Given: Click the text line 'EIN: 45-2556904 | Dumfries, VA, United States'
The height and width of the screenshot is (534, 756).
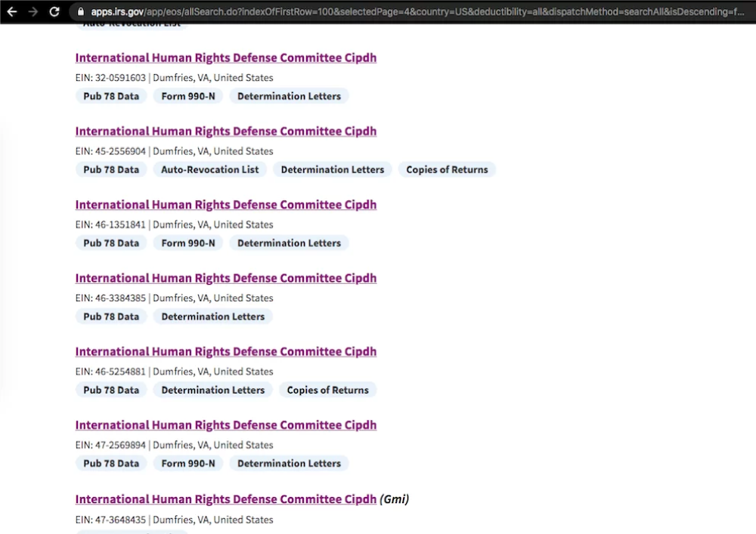Looking at the screenshot, I should click(x=174, y=151).
